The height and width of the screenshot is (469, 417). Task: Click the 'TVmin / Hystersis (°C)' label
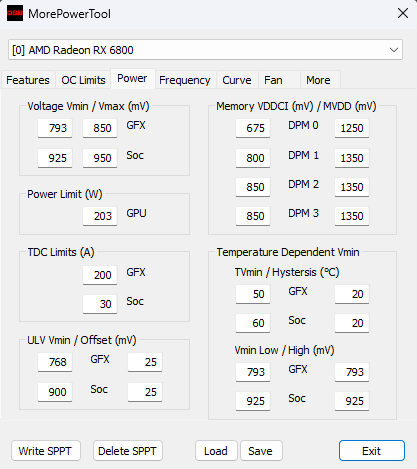click(x=287, y=272)
